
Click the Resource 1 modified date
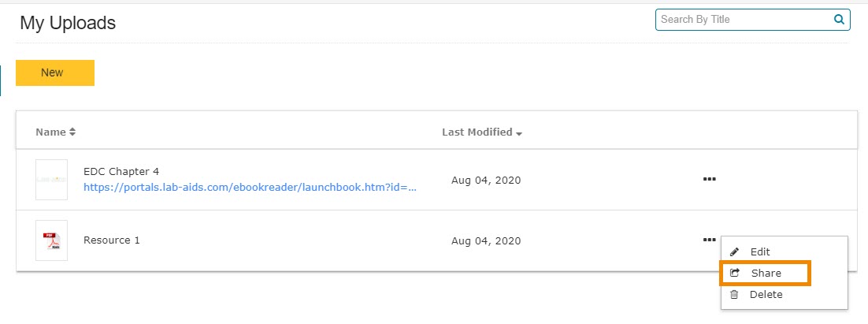pyautogui.click(x=485, y=241)
